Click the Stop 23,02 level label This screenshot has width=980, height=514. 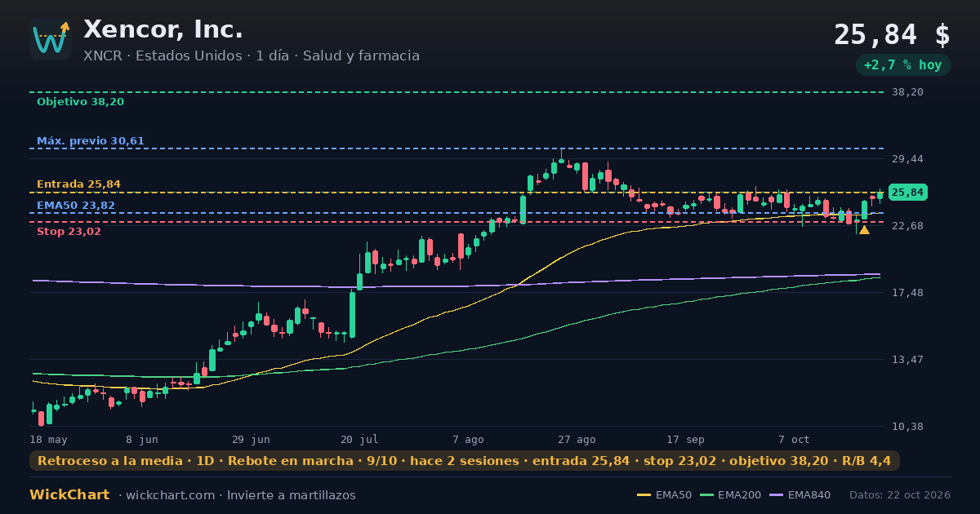click(x=69, y=232)
